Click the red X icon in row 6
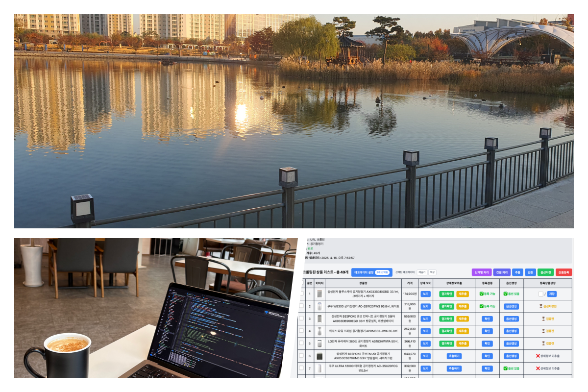Screen dimensions: 588x392 click(538, 356)
